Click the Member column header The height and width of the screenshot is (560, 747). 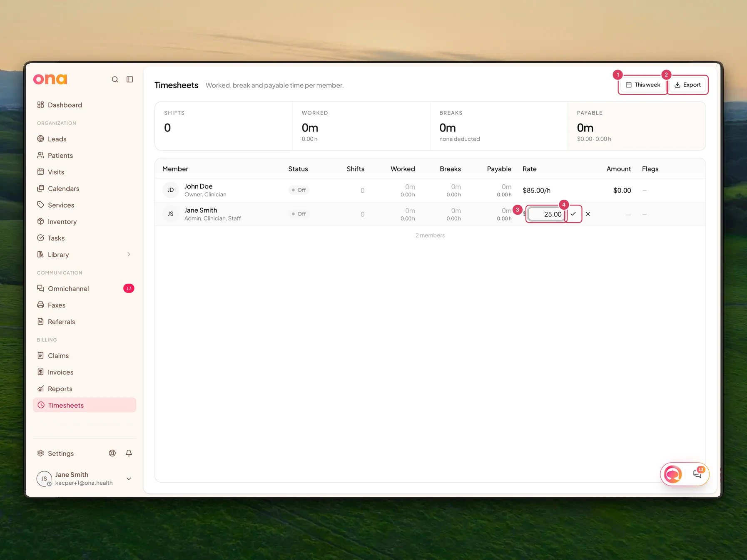click(x=175, y=169)
